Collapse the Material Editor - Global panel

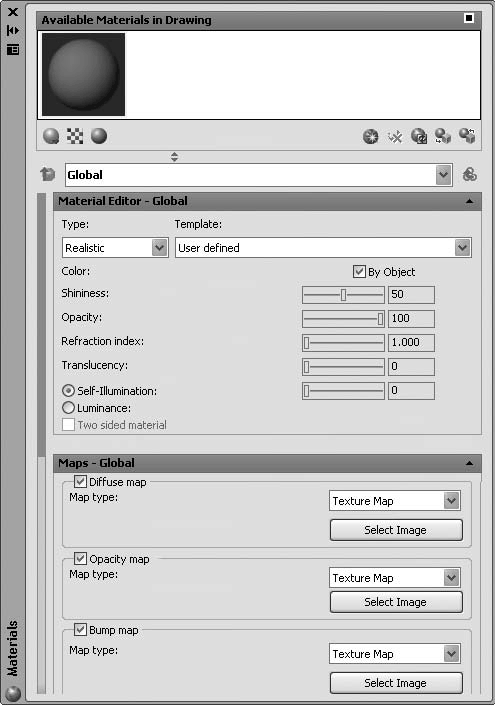point(469,201)
